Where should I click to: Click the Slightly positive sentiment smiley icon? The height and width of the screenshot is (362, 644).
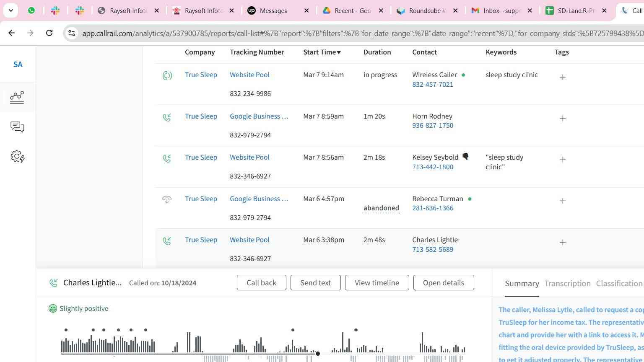[53, 309]
